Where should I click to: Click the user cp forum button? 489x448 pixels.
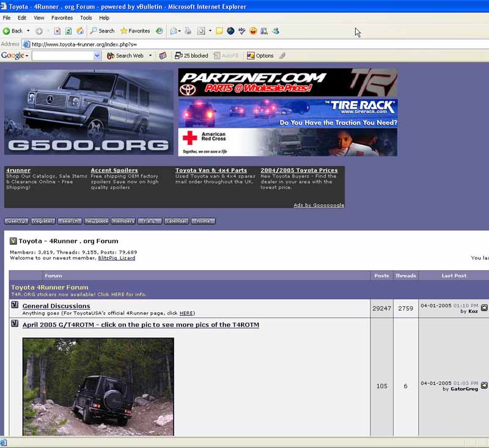pyautogui.click(x=17, y=221)
